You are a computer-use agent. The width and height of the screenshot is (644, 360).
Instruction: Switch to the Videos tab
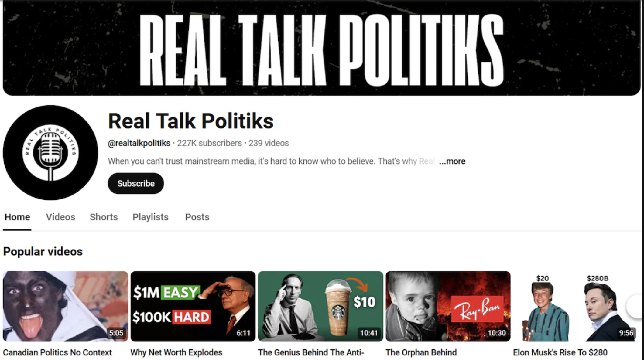(60, 217)
